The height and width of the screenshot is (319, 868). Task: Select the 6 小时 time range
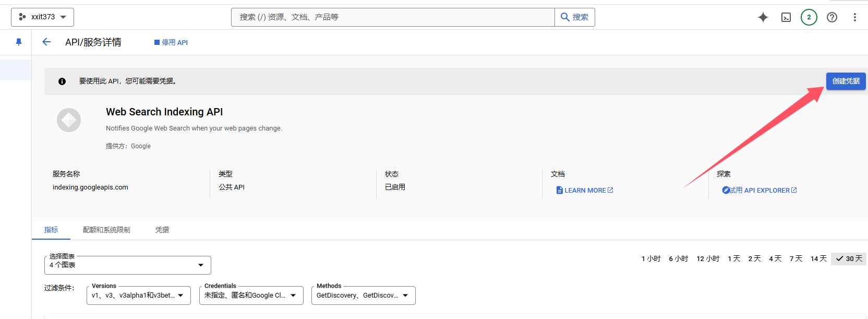pyautogui.click(x=679, y=258)
